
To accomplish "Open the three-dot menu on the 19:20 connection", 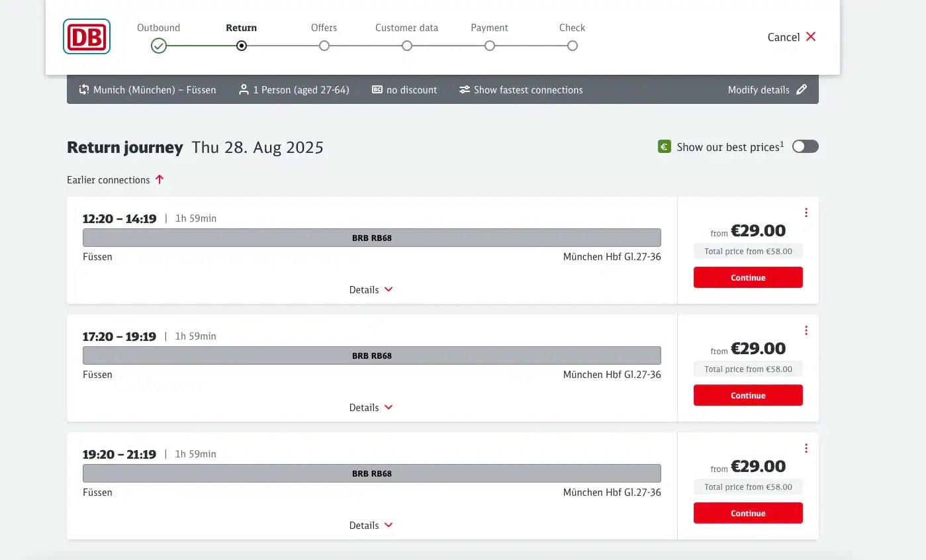I will pos(806,447).
